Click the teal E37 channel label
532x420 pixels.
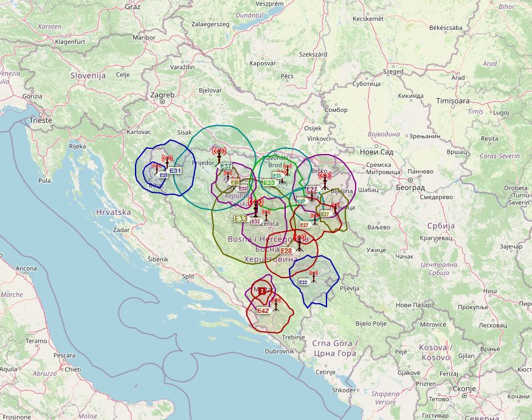point(226,166)
